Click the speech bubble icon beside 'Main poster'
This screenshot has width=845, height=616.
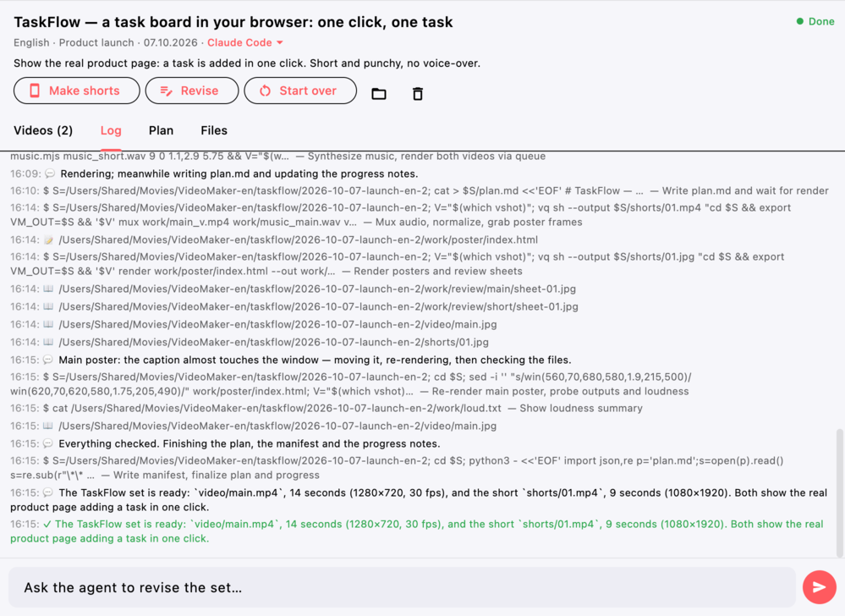[48, 360]
